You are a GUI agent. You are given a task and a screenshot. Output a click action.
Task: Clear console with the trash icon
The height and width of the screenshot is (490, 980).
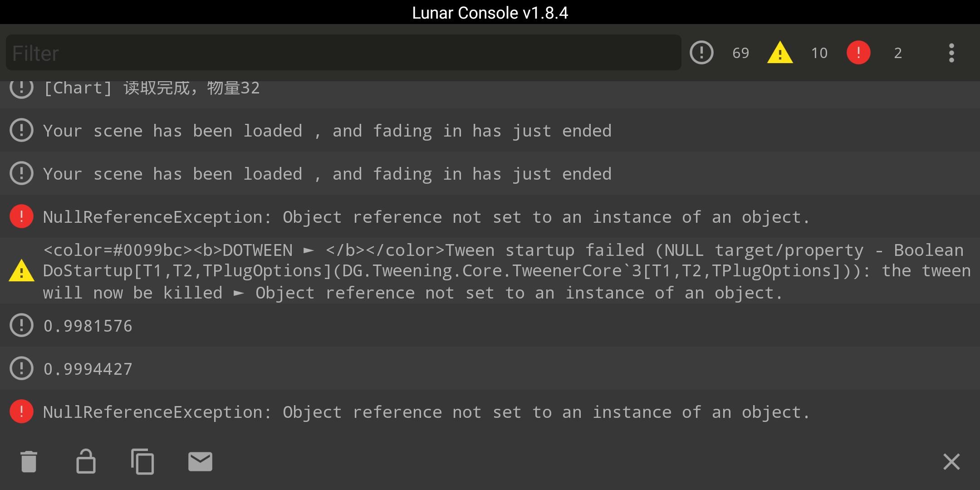pyautogui.click(x=29, y=462)
